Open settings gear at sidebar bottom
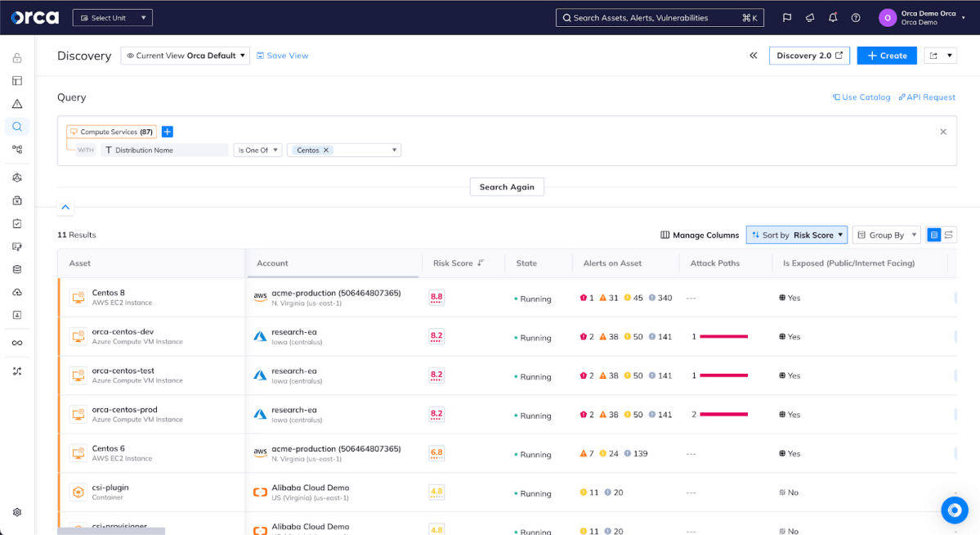The width and height of the screenshot is (980, 535). tap(17, 512)
